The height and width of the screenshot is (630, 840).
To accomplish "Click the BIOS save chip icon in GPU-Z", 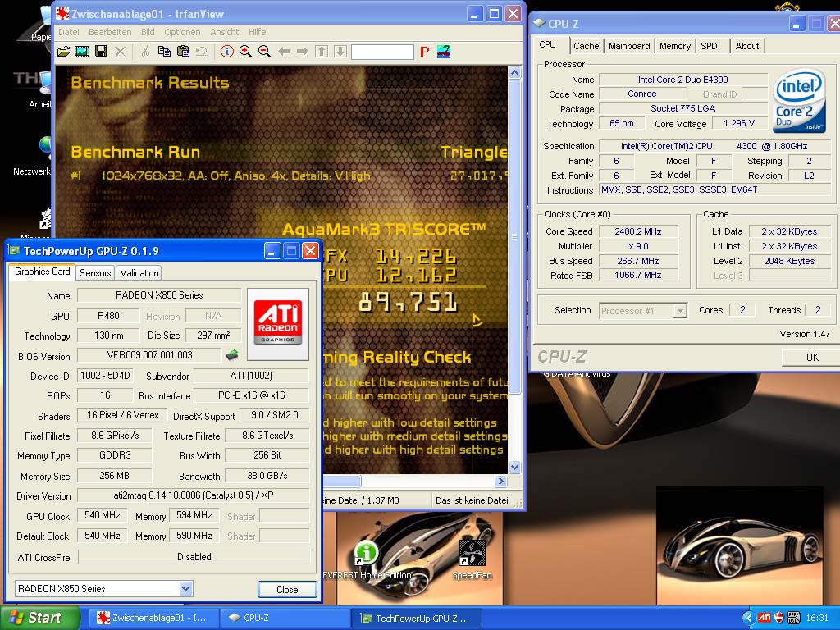I will pyautogui.click(x=232, y=354).
